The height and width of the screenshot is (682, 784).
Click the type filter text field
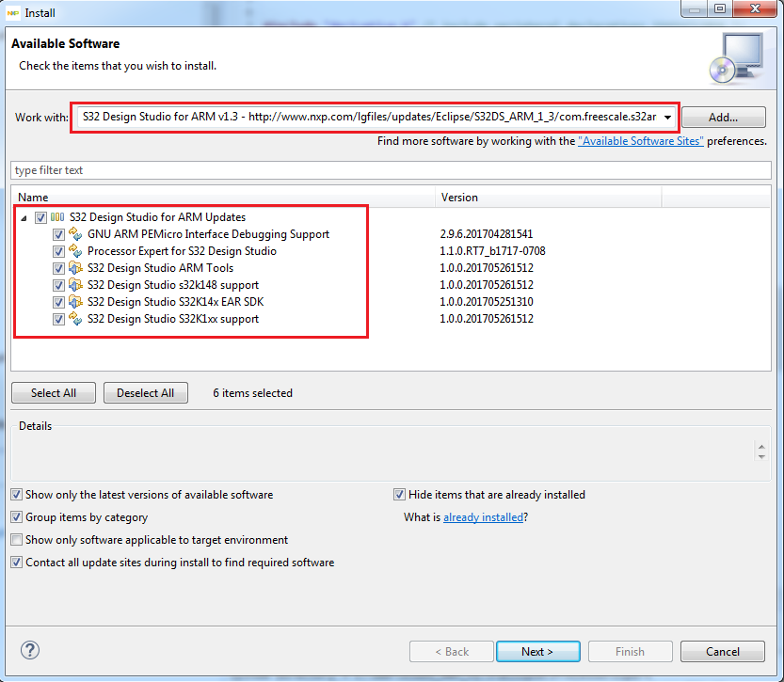click(391, 170)
